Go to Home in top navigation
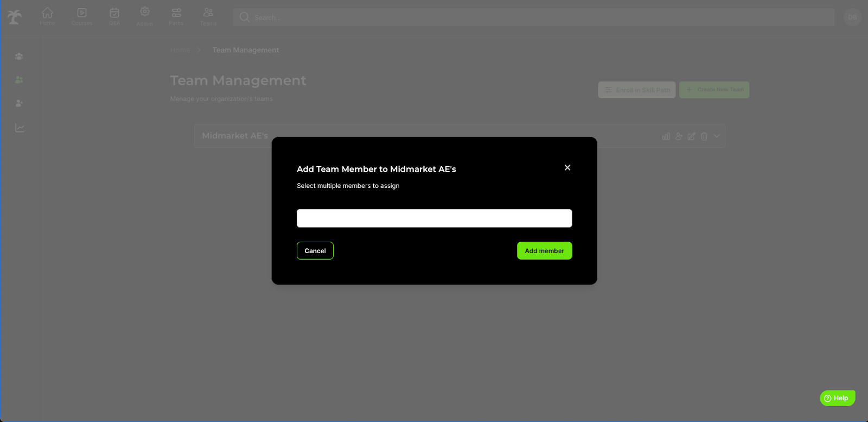Screen dimensions: 868x422 point(48,16)
